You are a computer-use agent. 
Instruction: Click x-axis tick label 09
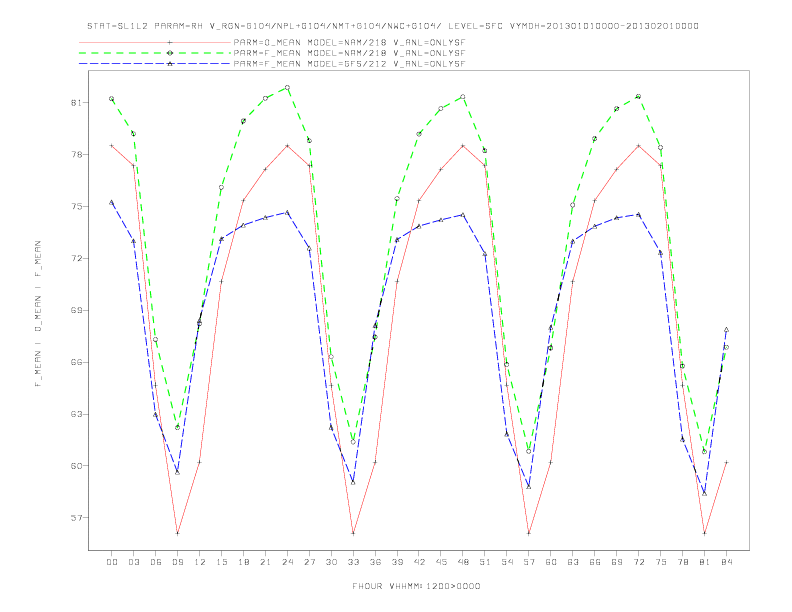tap(177, 562)
